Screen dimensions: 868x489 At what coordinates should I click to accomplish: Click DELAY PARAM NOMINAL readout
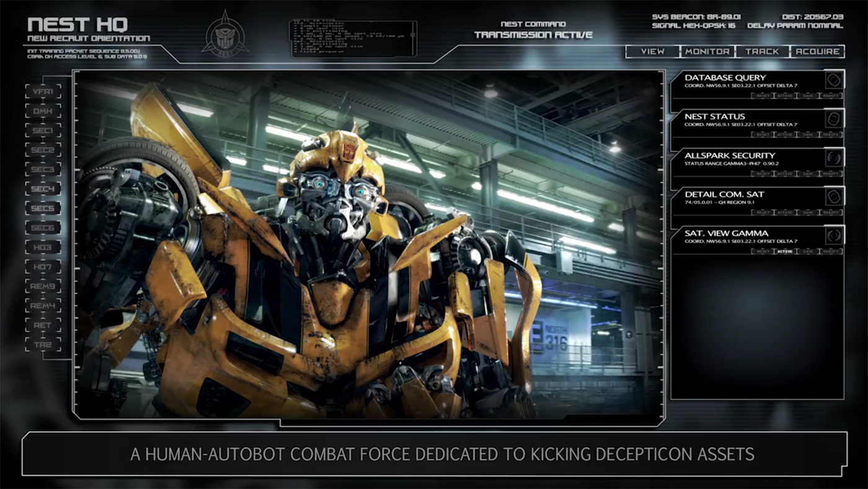pyautogui.click(x=795, y=26)
